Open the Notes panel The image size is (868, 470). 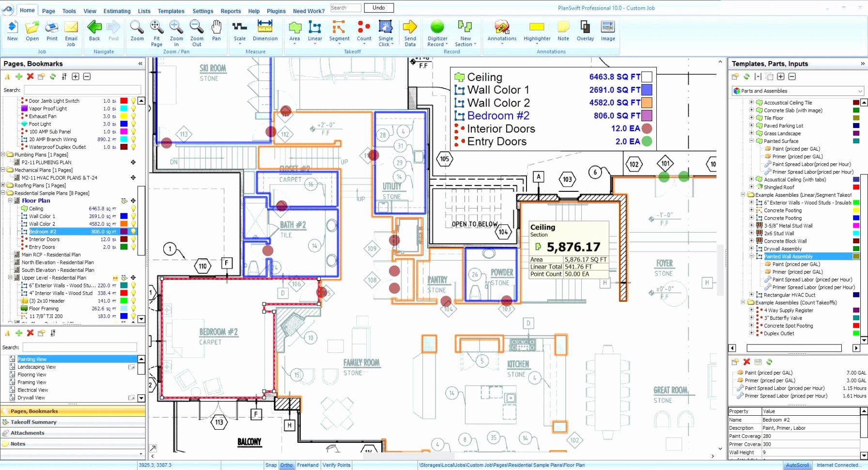73,444
